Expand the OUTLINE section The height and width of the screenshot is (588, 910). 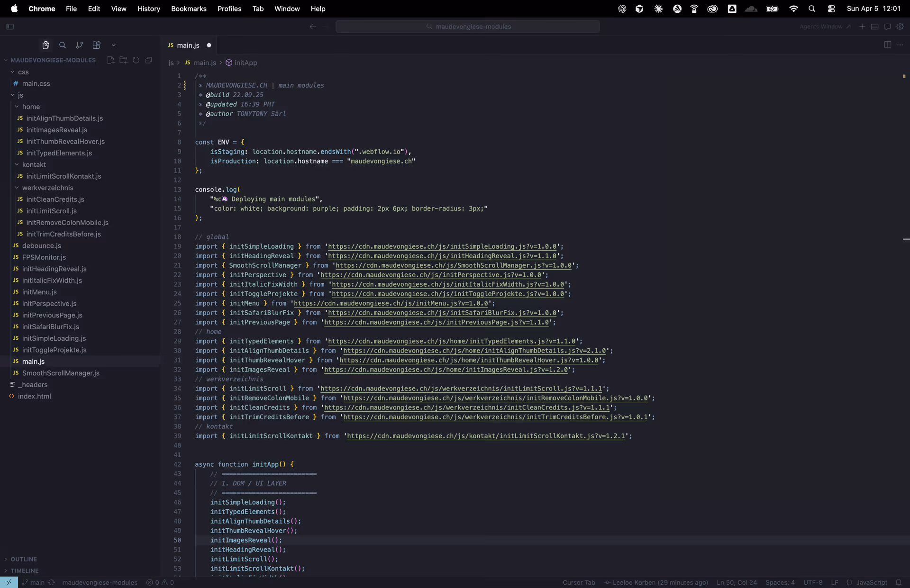click(x=24, y=559)
